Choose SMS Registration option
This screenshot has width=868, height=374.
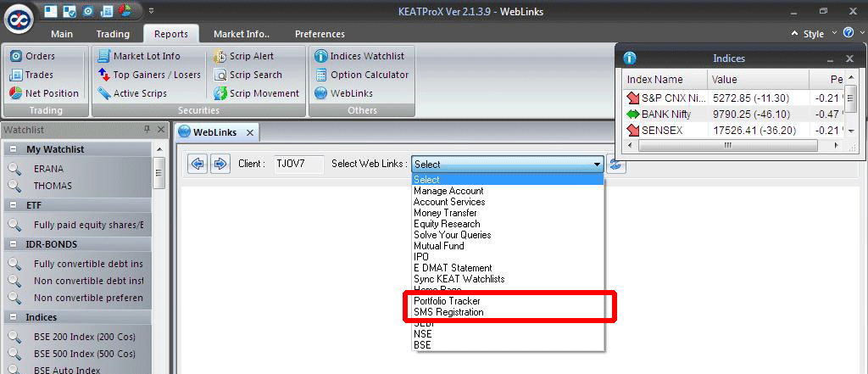(508, 312)
